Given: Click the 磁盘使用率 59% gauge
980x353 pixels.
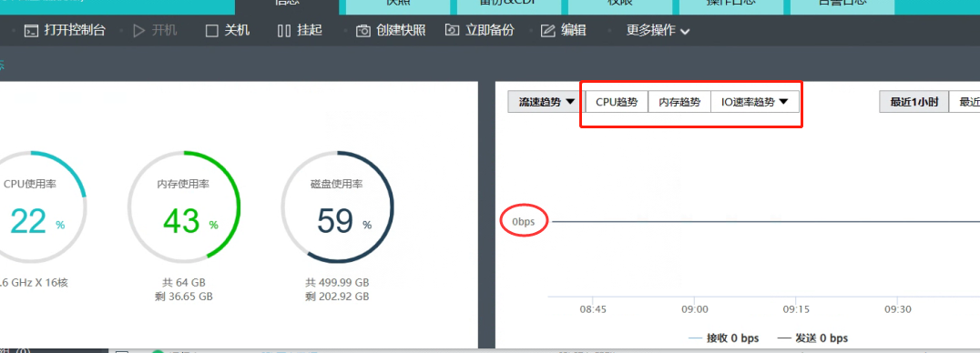Looking at the screenshot, I should coord(338,207).
